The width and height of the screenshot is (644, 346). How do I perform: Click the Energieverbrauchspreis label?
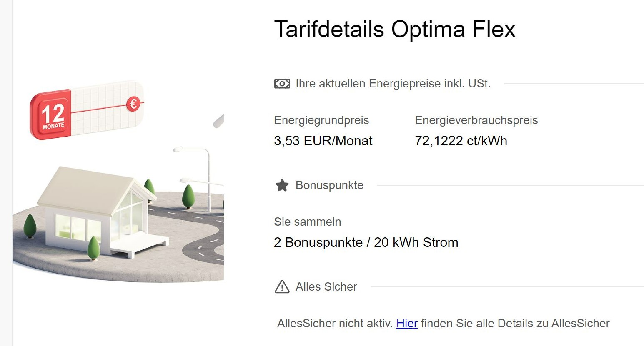point(476,120)
